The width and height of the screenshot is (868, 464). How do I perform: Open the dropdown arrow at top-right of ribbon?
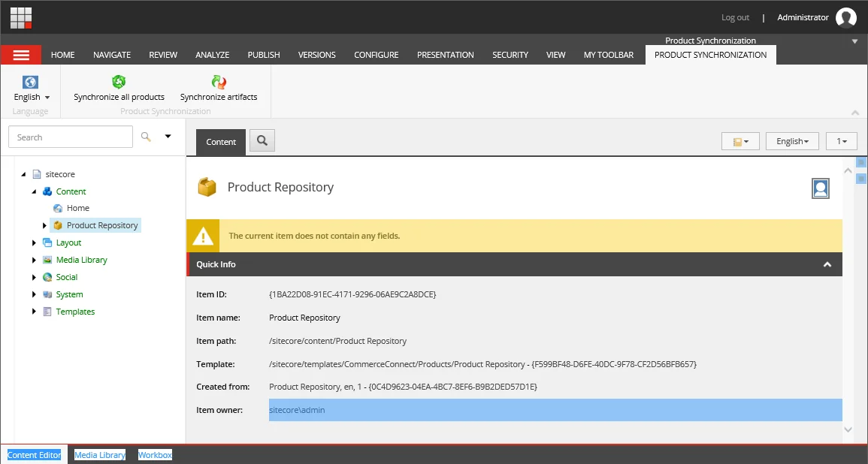tap(854, 41)
